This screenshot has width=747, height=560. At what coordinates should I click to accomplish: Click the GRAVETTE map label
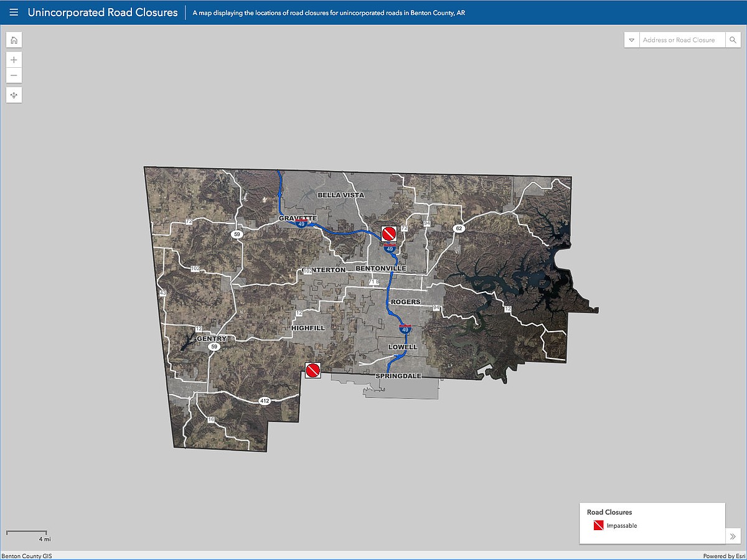pos(298,218)
